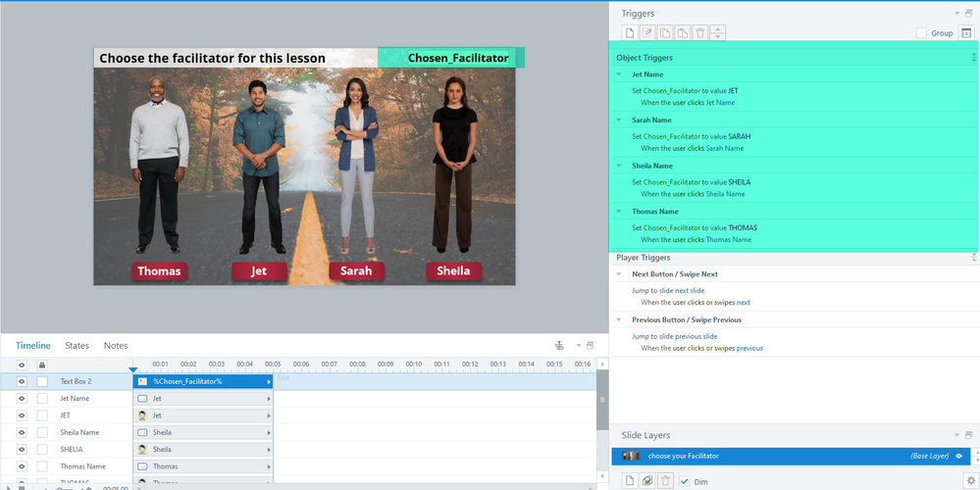Enable the Group checkbox in Triggers panel
This screenshot has height=490, width=980.
[921, 33]
